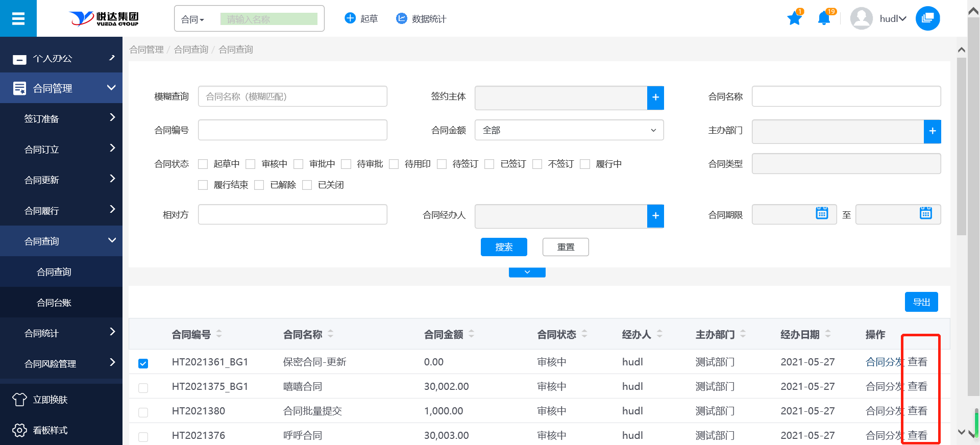Open favorites star icon
Screen dimensions: 980x445
794,19
